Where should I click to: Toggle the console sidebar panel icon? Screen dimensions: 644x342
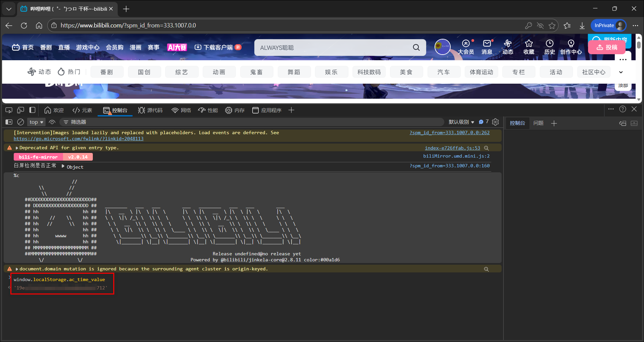(x=9, y=122)
